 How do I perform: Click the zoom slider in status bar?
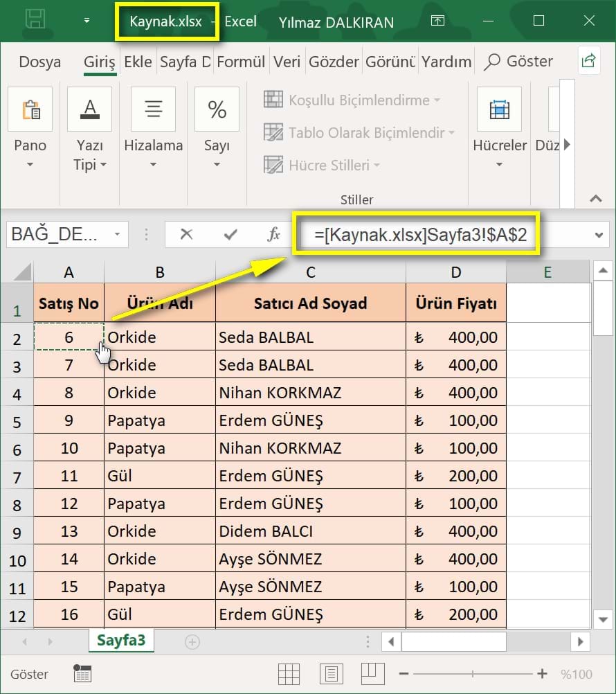click(x=473, y=673)
